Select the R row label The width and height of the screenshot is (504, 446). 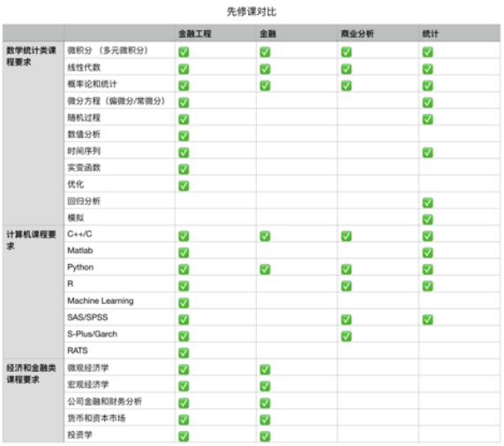tap(71, 283)
